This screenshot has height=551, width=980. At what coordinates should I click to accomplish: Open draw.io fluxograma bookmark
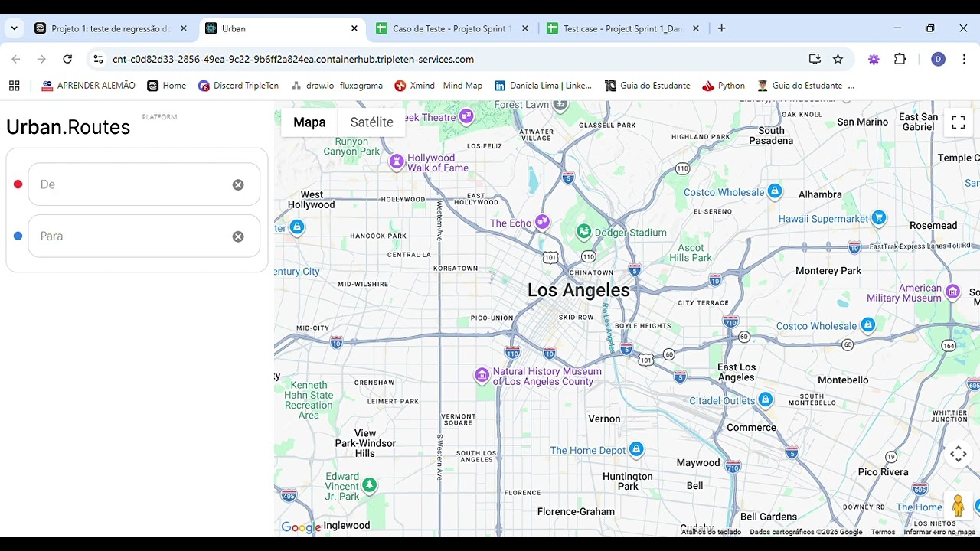[336, 86]
